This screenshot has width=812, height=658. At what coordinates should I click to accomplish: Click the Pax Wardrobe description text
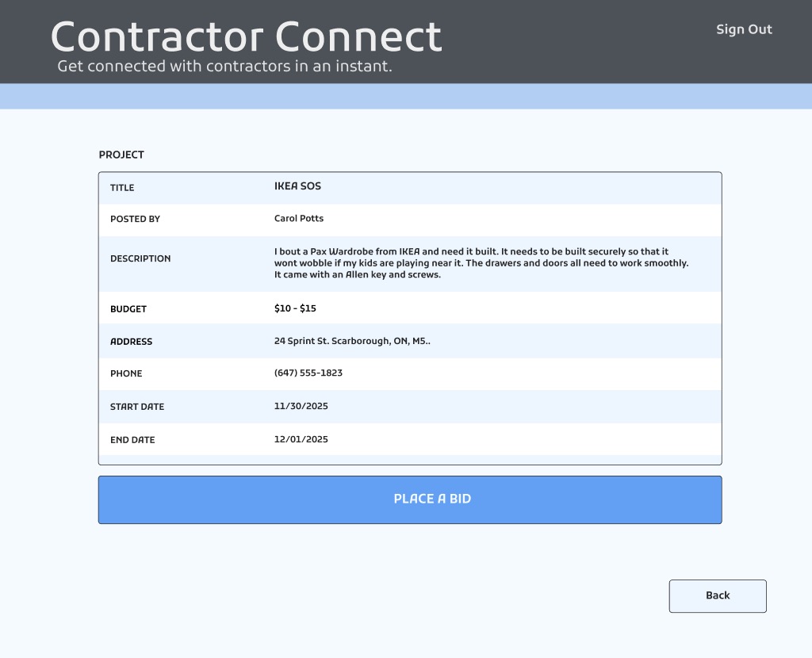[x=481, y=263]
